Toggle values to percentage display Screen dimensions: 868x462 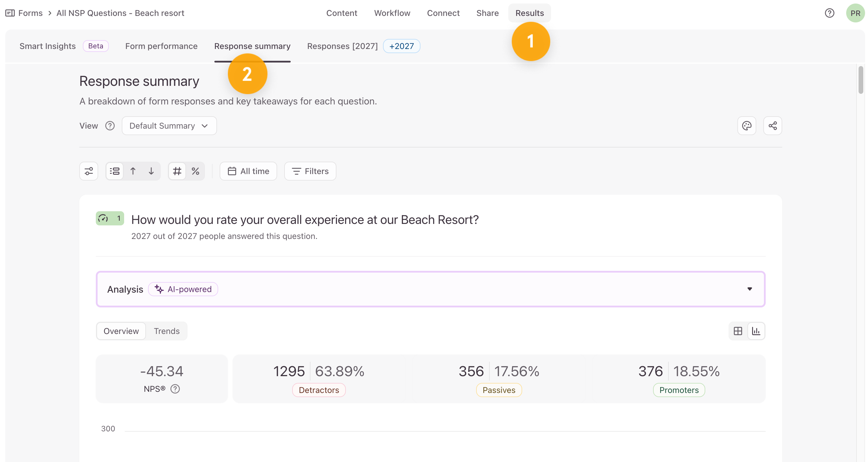pyautogui.click(x=195, y=171)
